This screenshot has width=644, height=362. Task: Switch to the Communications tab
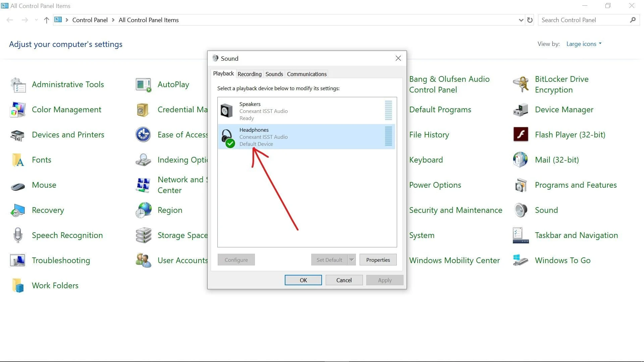point(307,74)
